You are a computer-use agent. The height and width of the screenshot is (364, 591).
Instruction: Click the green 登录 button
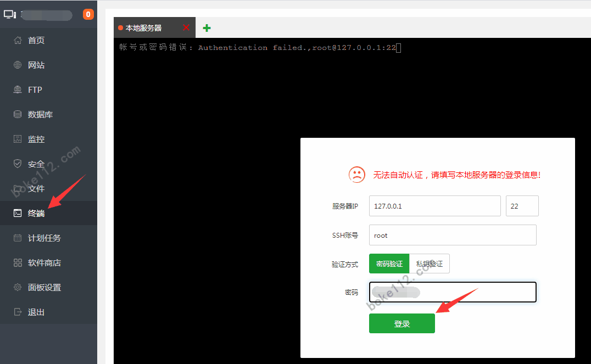(x=402, y=323)
